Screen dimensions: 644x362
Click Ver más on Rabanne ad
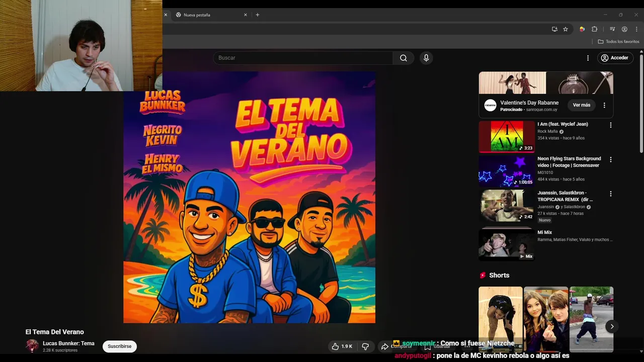point(581,105)
